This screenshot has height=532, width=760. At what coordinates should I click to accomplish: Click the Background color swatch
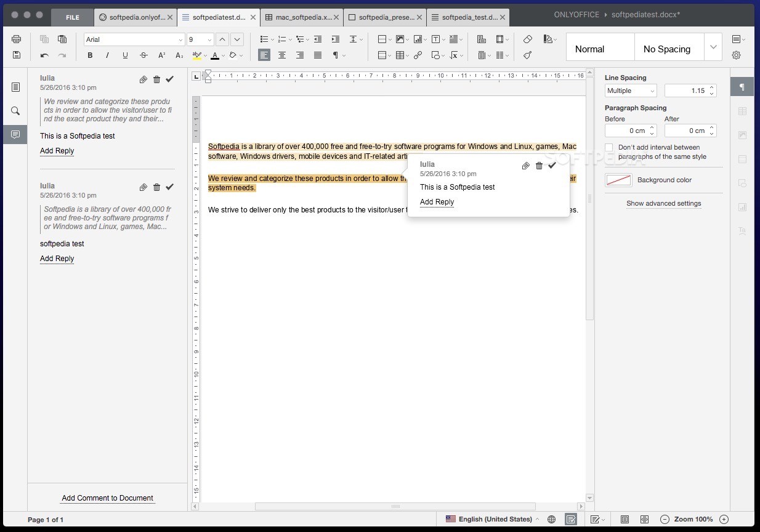(618, 180)
